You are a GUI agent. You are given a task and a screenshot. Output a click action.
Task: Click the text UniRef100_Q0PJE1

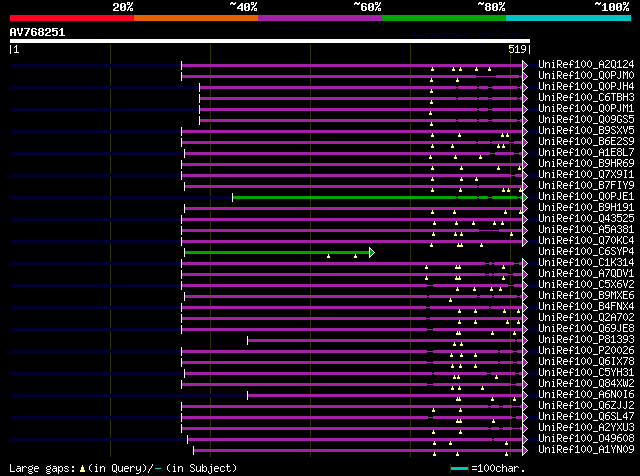[586, 197]
